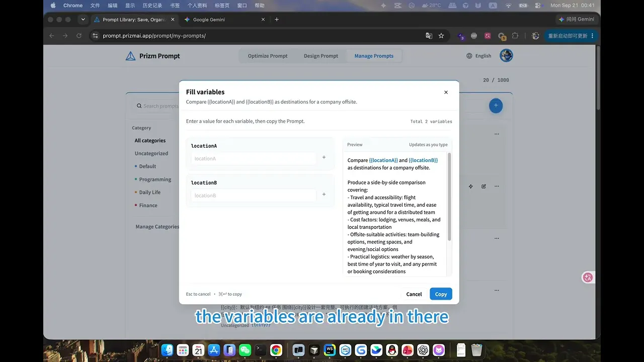Close the Google Gemini browser tab
This screenshot has height=362, width=644.
[263, 20]
